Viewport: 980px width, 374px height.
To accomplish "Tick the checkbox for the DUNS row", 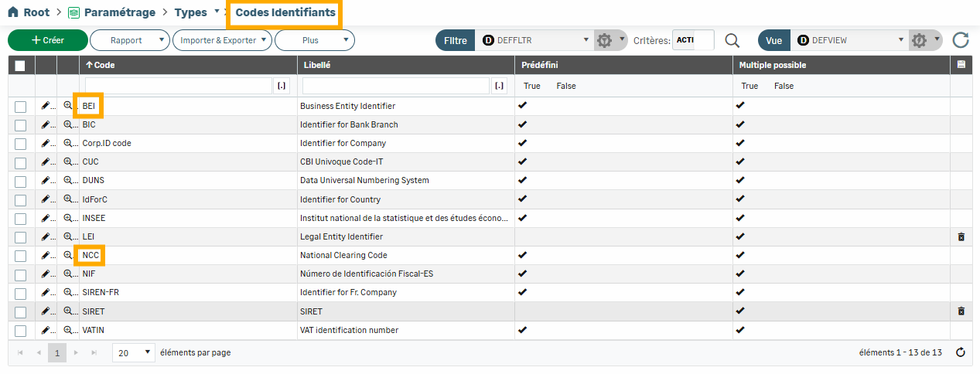I will click(x=21, y=181).
